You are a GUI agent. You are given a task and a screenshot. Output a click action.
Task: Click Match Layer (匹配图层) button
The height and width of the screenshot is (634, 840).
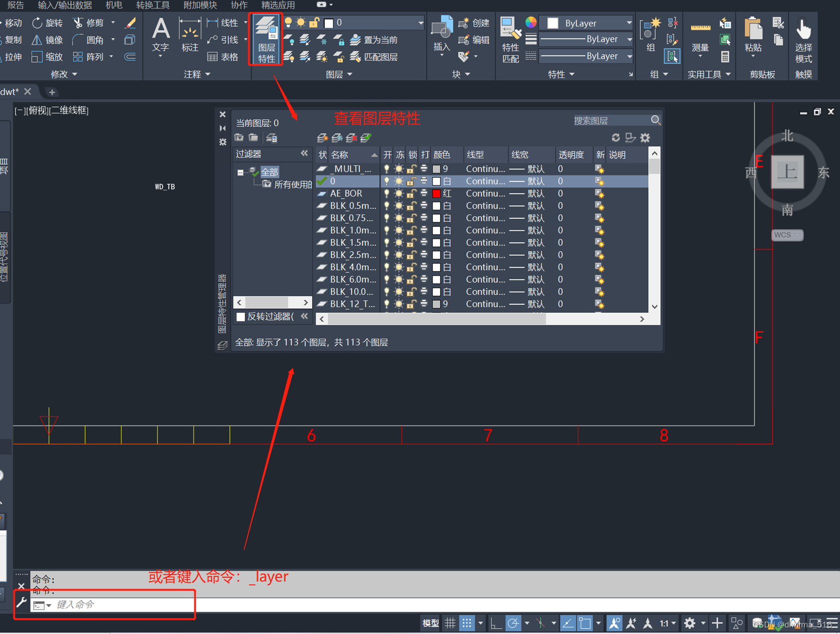point(374,57)
